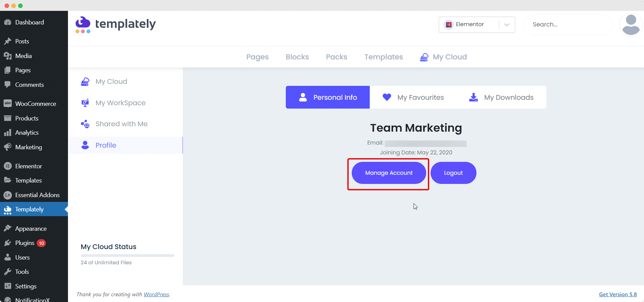
Task: Open the Essential Addons menu item
Action: point(34,195)
